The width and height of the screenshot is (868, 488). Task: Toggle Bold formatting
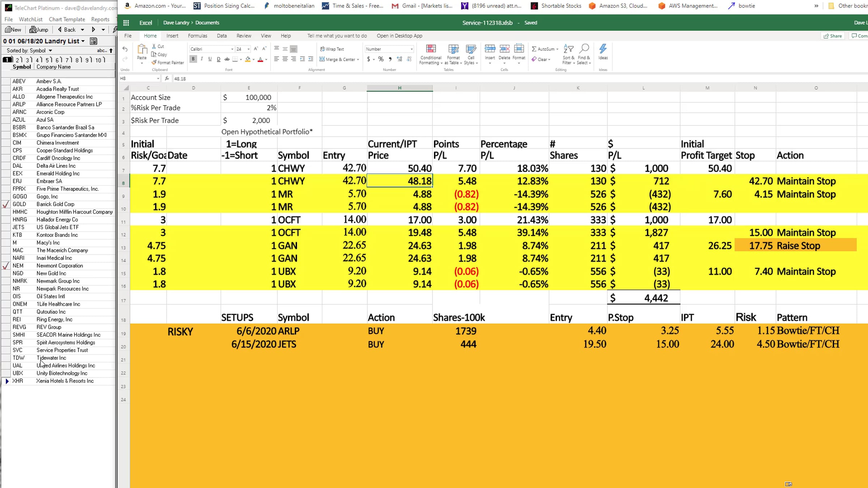[x=193, y=59]
